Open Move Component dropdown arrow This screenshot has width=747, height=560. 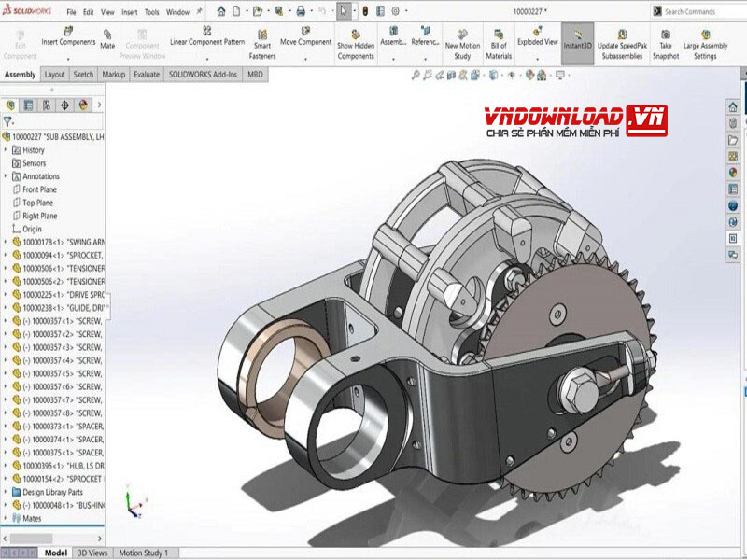click(x=306, y=60)
